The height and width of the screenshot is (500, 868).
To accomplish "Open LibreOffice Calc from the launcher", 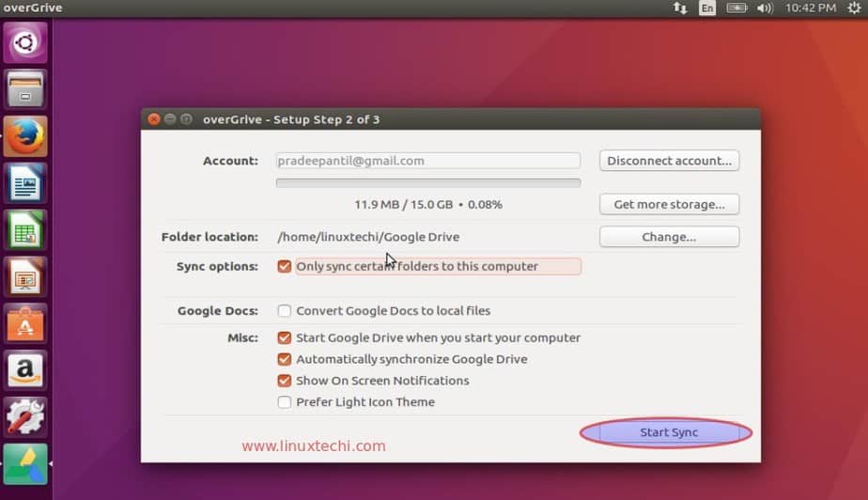I will pyautogui.click(x=25, y=229).
